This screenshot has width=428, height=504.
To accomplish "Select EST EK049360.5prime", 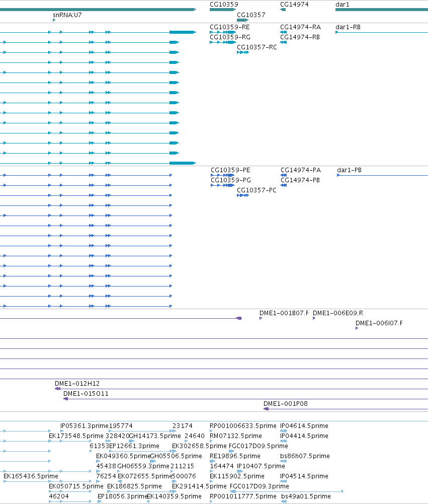I will click(123, 456).
